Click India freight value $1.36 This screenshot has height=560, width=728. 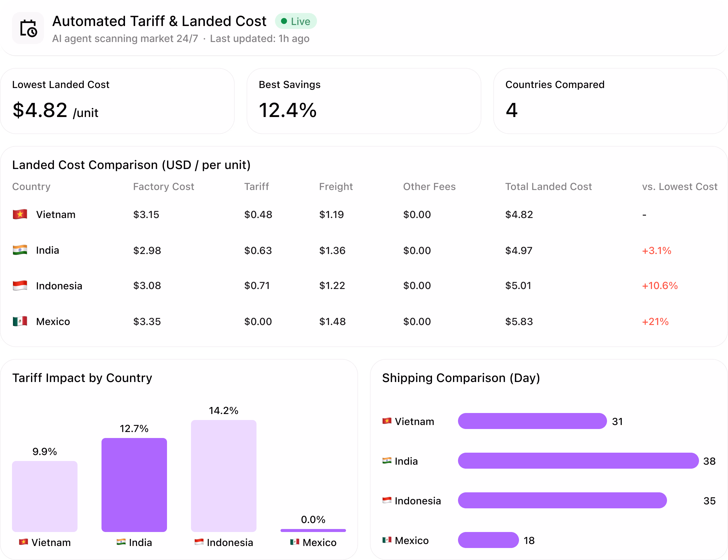tap(332, 250)
